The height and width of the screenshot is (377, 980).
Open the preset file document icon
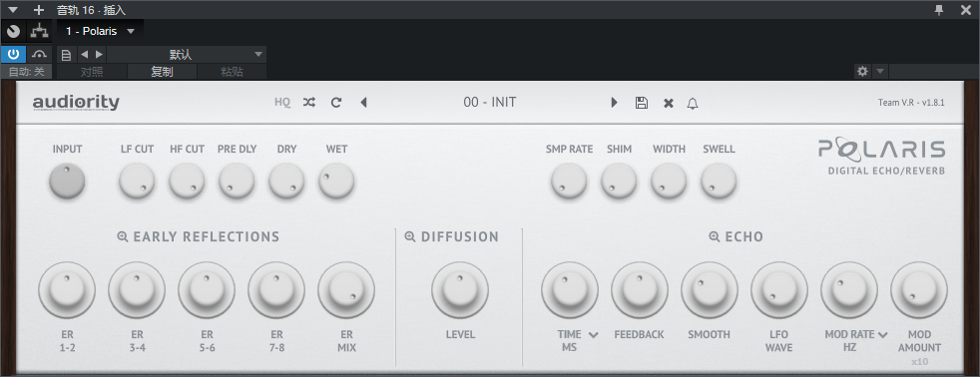(66, 54)
